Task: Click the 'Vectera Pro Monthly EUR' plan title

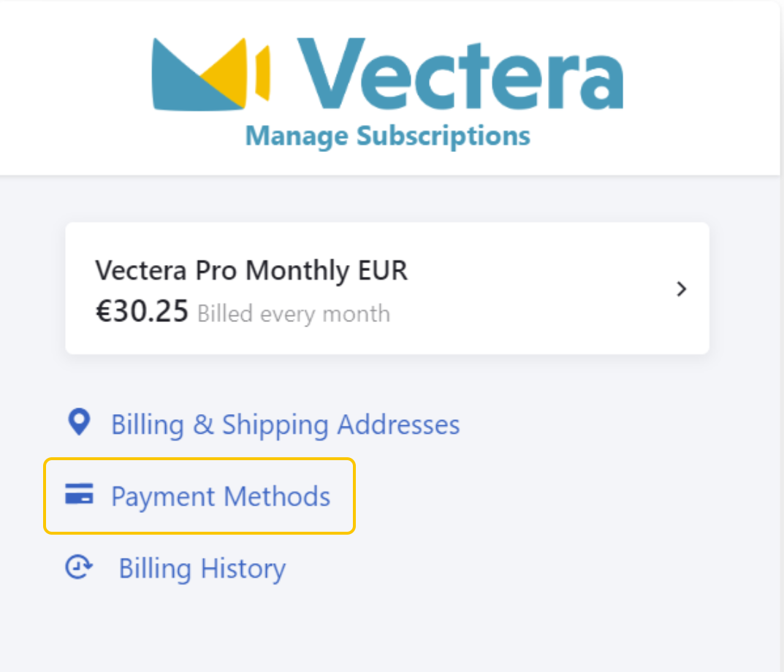Action: (251, 270)
